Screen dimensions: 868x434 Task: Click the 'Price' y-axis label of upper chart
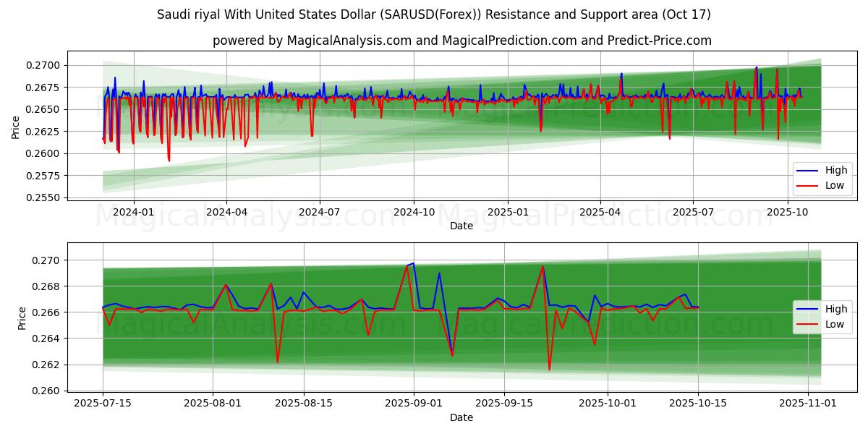coord(16,127)
